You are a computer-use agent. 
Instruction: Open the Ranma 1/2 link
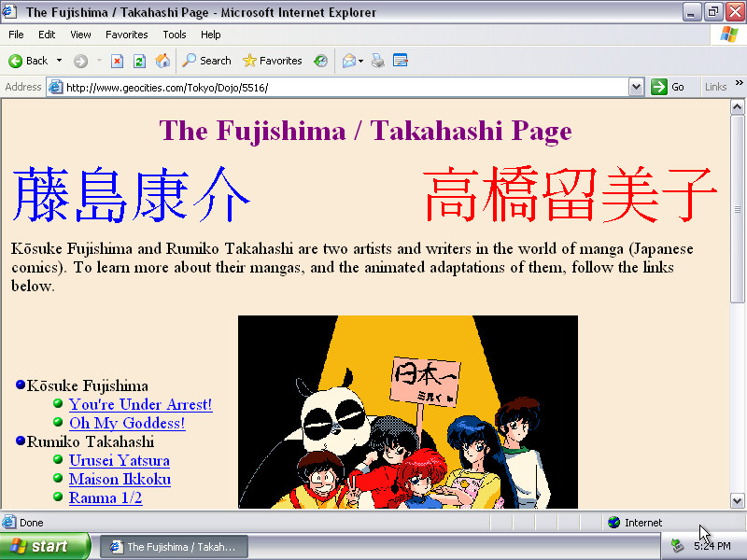[106, 498]
